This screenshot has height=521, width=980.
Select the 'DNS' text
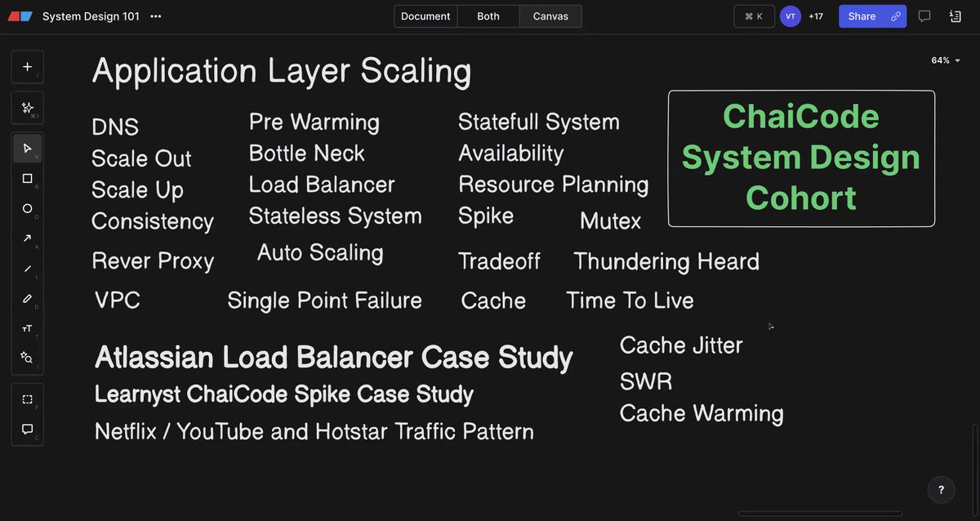115,127
